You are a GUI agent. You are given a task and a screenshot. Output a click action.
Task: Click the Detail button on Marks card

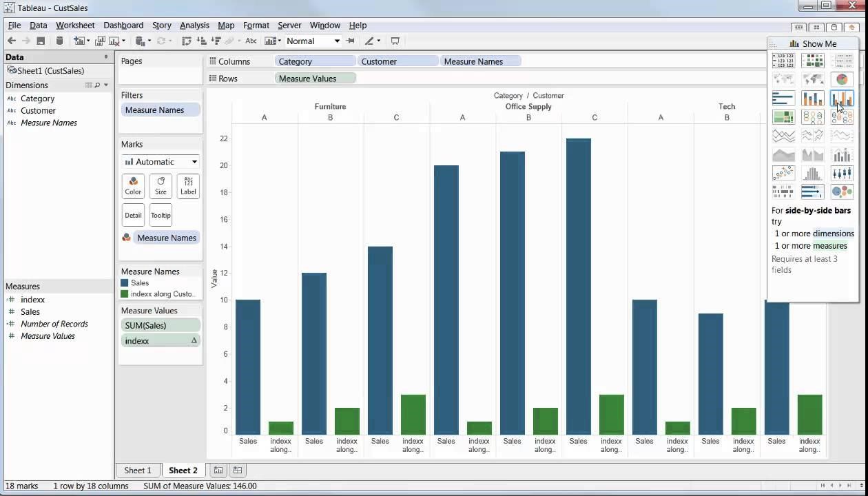[x=133, y=215]
